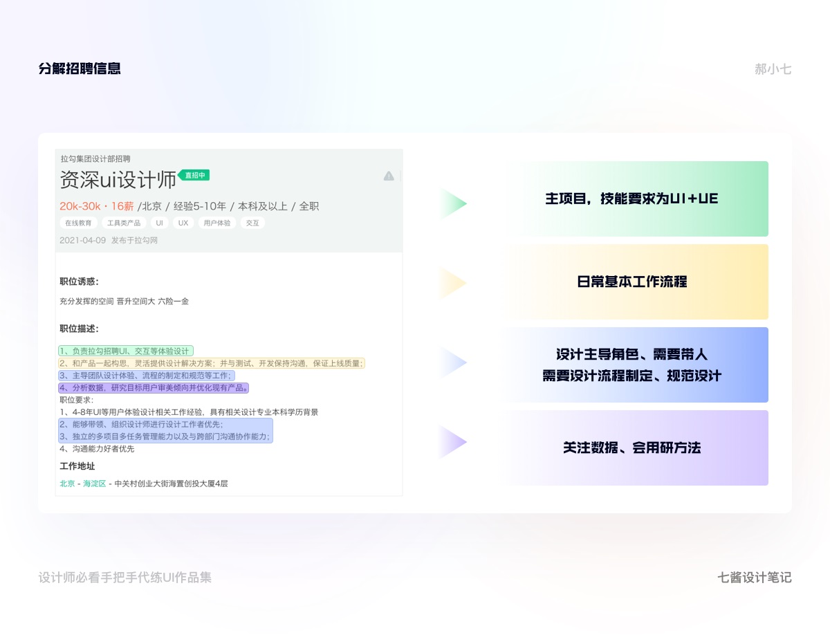Screen dimensions: 830x644
Task: Click the 职位诱惑 heading
Action: point(80,281)
